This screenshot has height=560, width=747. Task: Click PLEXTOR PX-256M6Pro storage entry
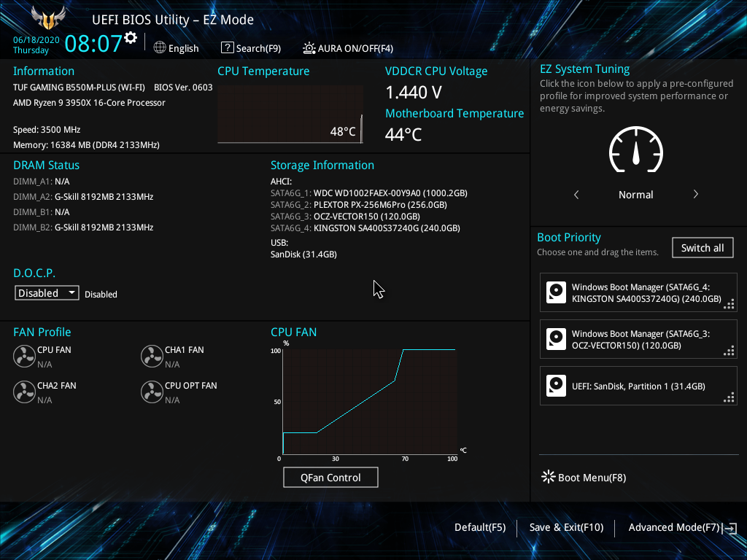359,205
